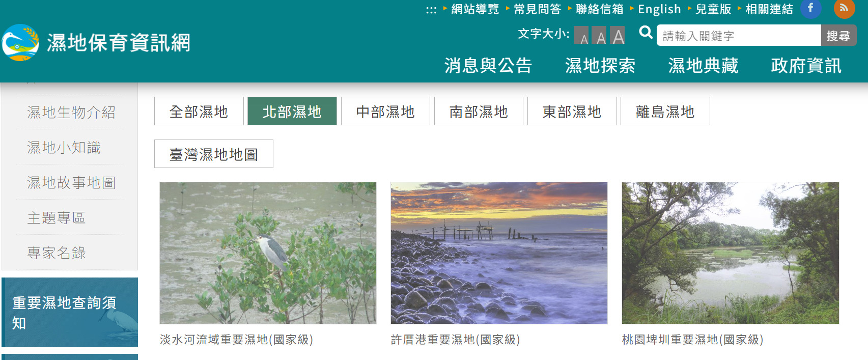Show 離島濕地 wetlands
The image size is (868, 360).
coord(665,111)
